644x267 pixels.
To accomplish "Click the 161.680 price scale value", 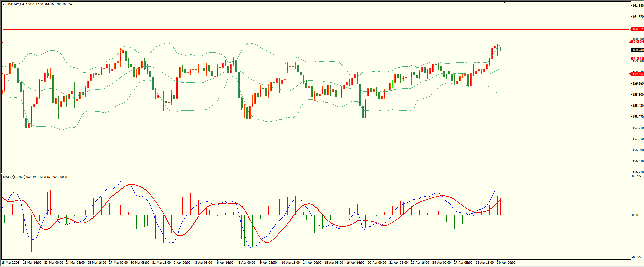I will click(x=638, y=6).
